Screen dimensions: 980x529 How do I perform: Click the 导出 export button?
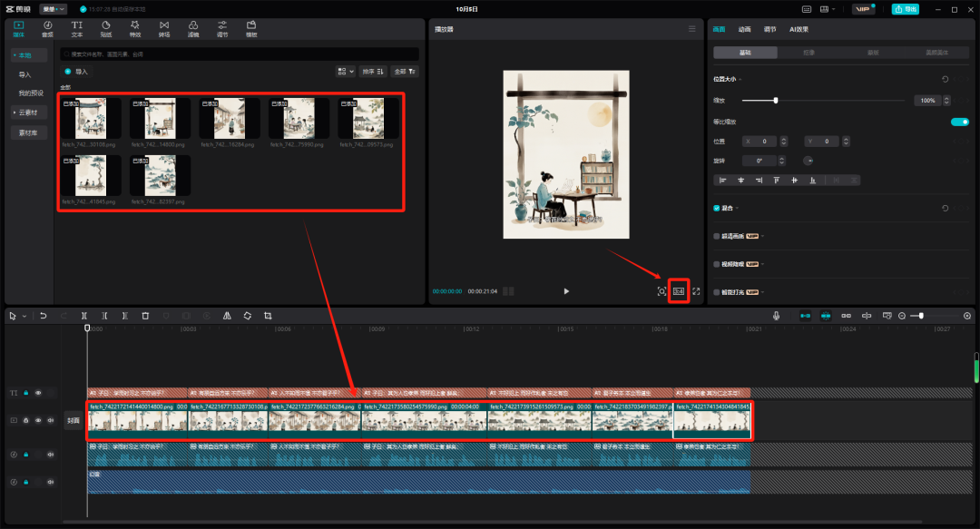click(906, 9)
